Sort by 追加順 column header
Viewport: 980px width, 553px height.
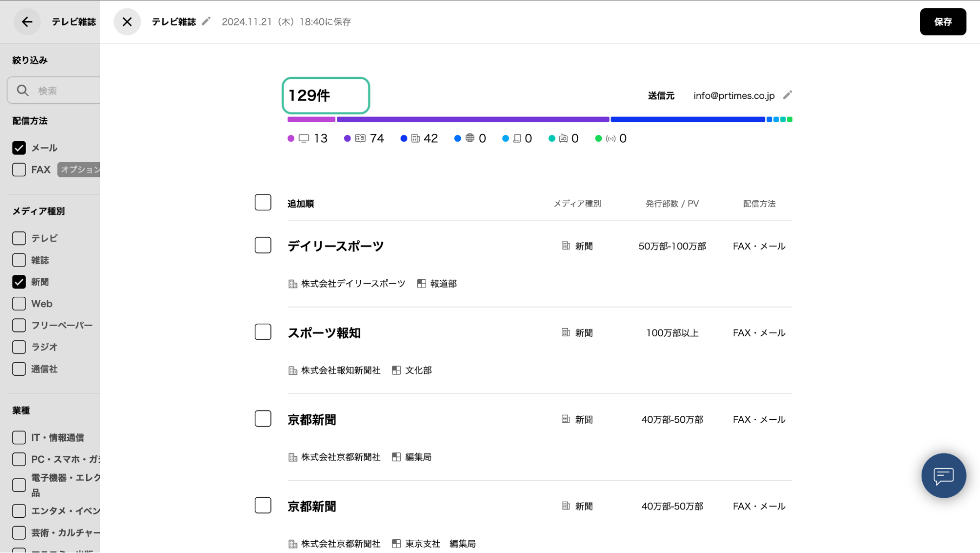click(301, 204)
